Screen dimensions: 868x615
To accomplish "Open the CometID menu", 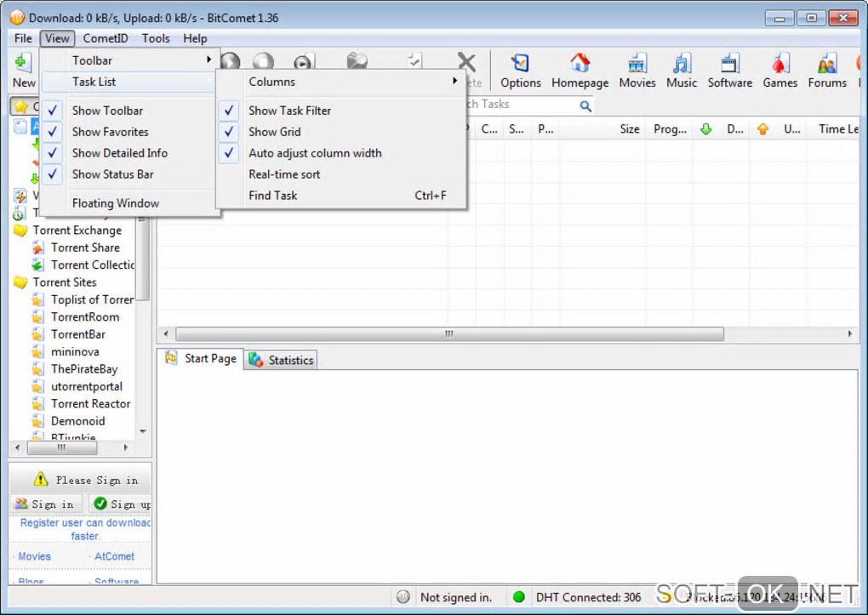I will click(x=106, y=38).
